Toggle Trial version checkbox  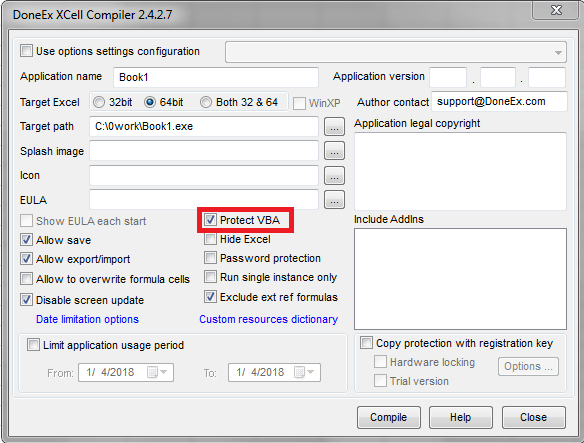380,381
